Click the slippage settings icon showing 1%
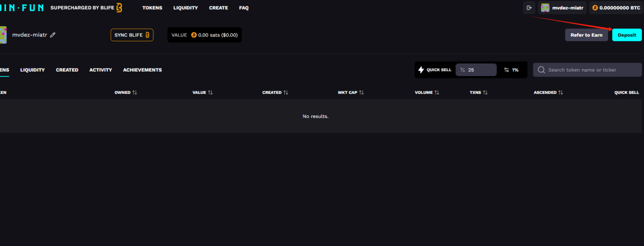The image size is (644, 246). pyautogui.click(x=506, y=70)
